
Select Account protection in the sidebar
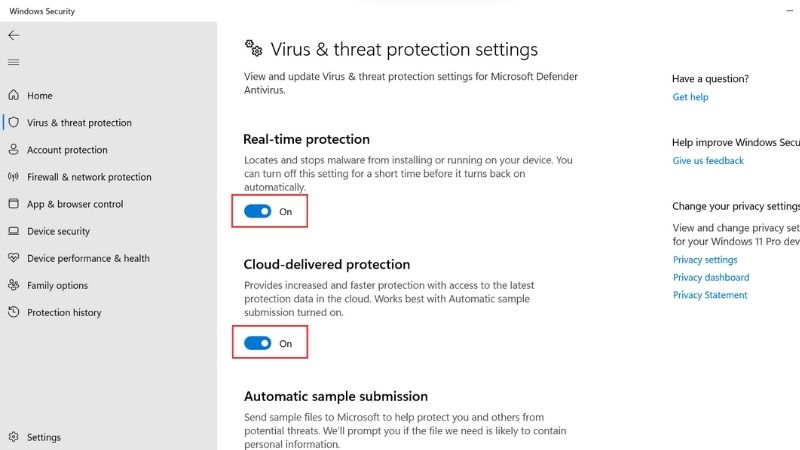pos(67,150)
